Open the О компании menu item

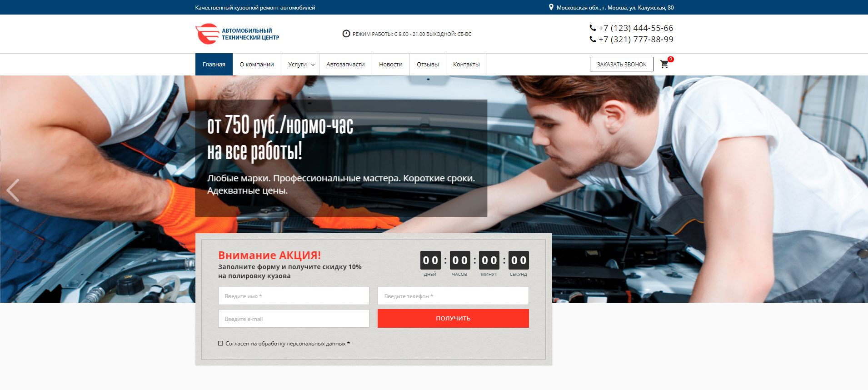point(257,65)
